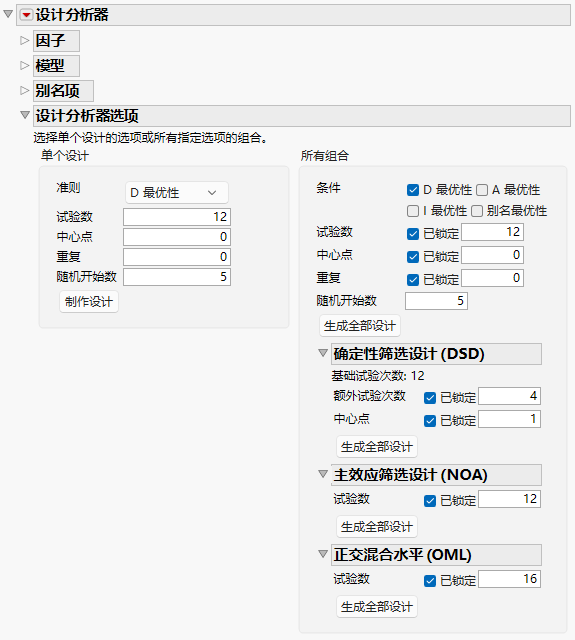Check the A 最优性 condition checkbox
The height and width of the screenshot is (640, 575).
(482, 190)
